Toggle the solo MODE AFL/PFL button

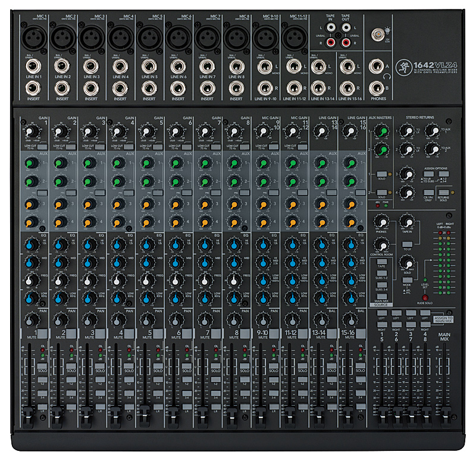point(407,280)
